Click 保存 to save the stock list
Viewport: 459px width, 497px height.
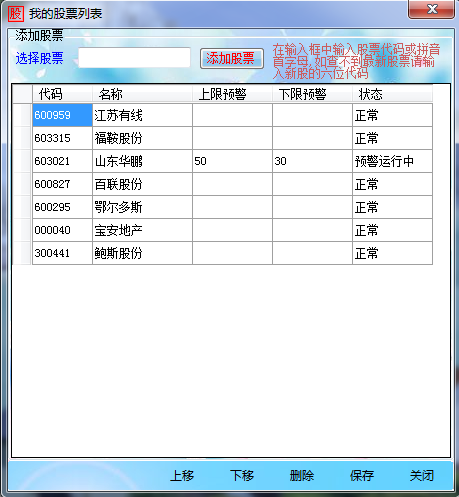pyautogui.click(x=362, y=475)
